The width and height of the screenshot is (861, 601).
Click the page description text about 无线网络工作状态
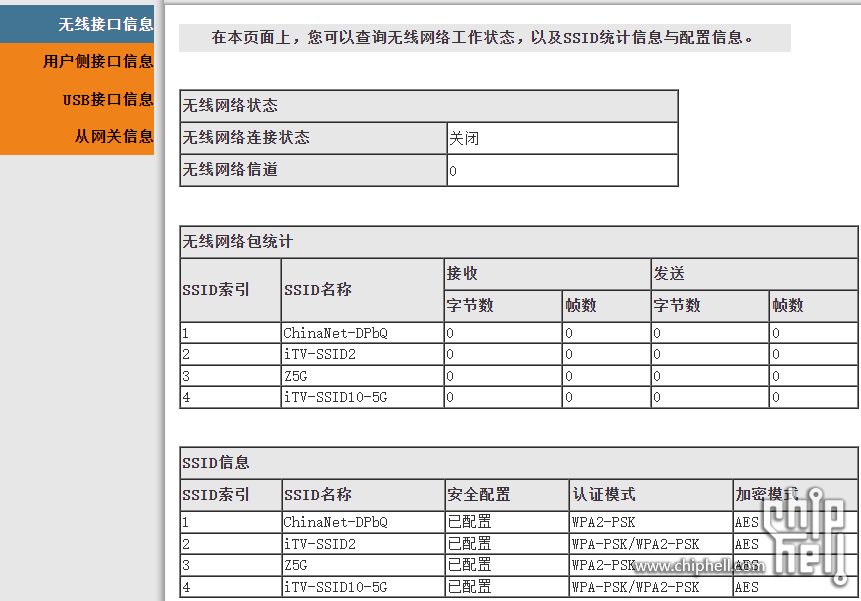[x=483, y=37]
